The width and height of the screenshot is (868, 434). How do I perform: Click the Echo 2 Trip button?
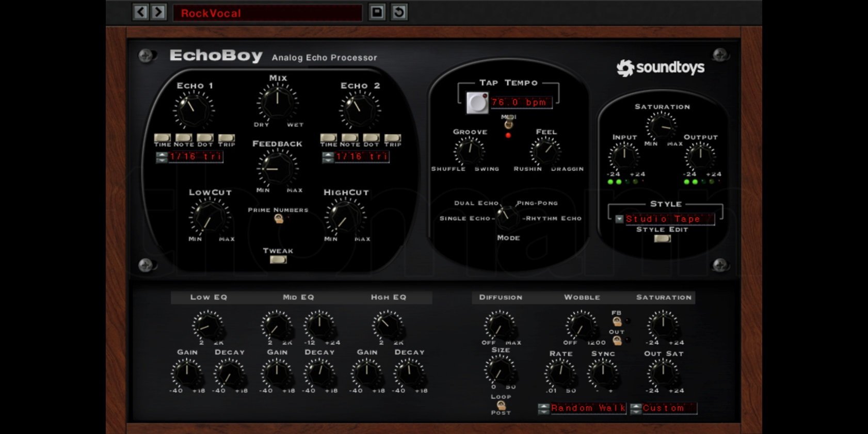tap(392, 138)
